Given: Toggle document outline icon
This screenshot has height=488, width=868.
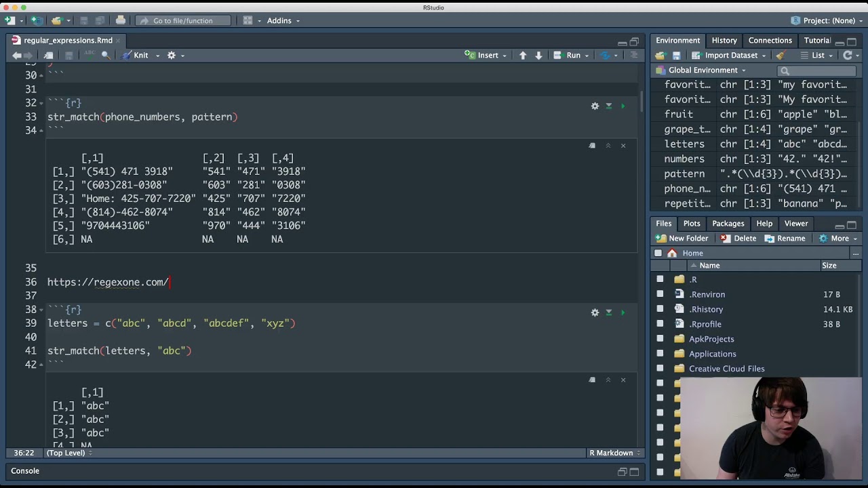Looking at the screenshot, I should pyautogui.click(x=634, y=55).
